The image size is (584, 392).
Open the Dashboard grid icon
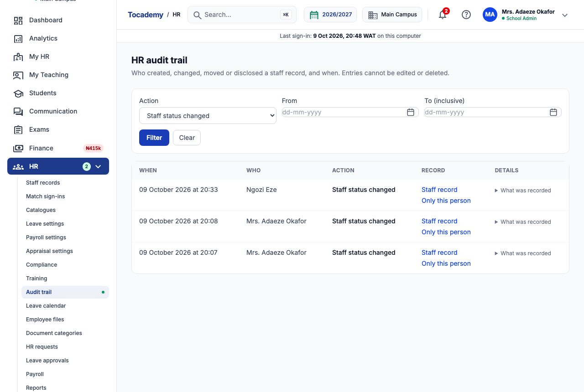pyautogui.click(x=18, y=20)
